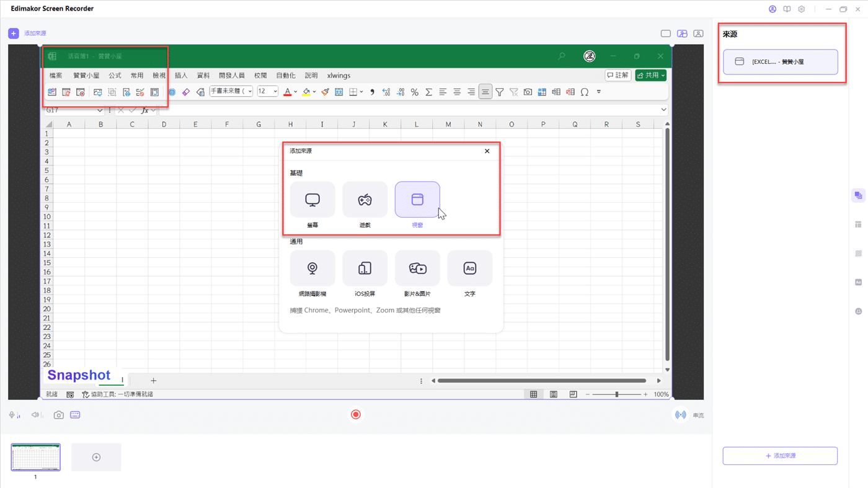Apply the yellow fill color

pos(306,92)
